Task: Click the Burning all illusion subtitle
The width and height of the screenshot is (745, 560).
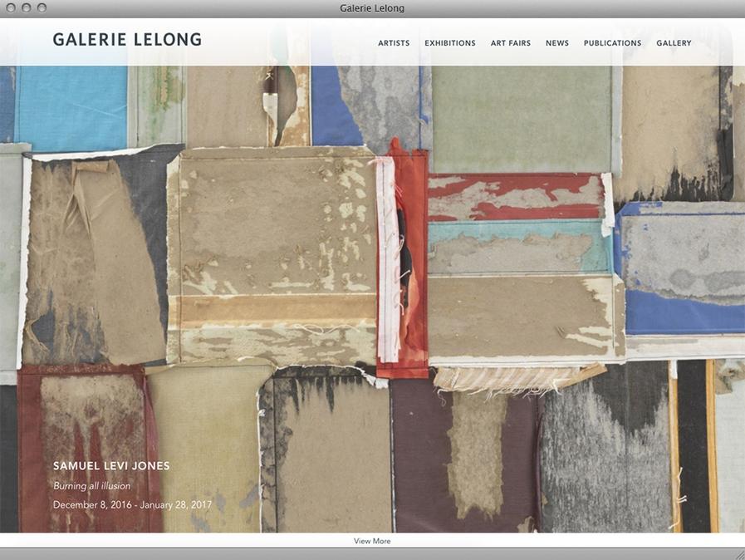Action: (91, 486)
